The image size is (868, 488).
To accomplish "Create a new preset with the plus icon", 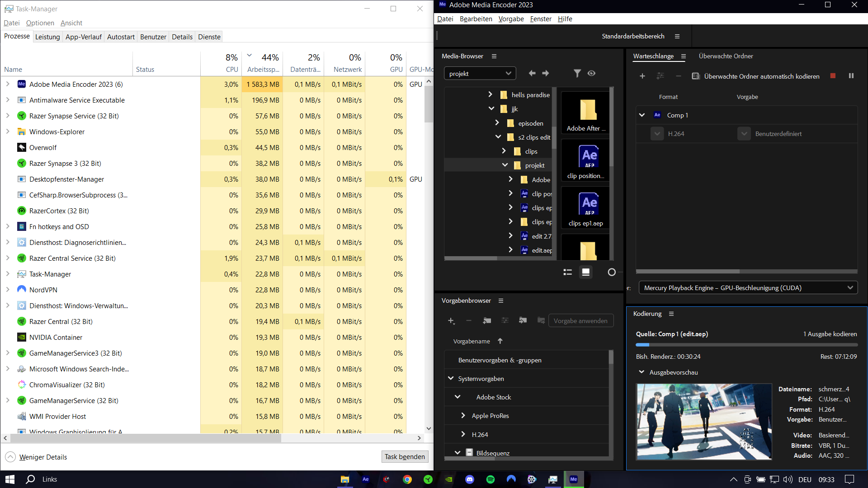I will click(x=451, y=321).
